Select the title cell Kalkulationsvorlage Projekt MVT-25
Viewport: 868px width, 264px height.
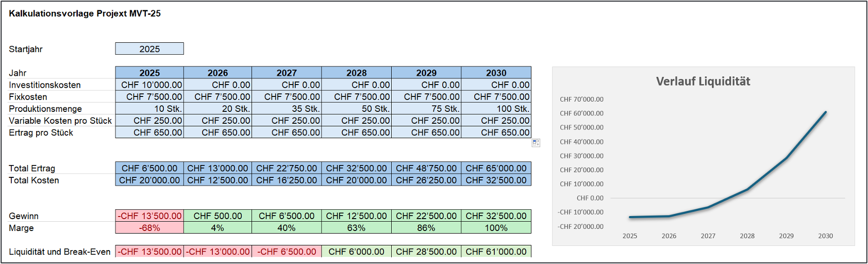(85, 13)
